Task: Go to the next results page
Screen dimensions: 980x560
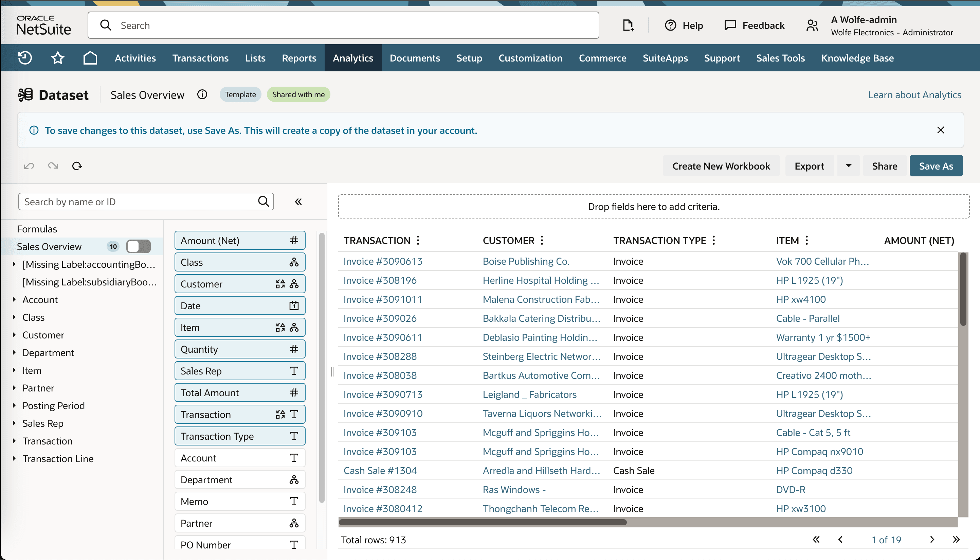Action: pyautogui.click(x=932, y=540)
